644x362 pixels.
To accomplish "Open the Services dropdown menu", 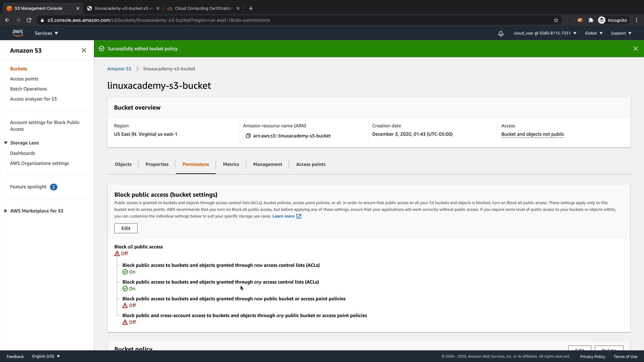I will [x=46, y=33].
